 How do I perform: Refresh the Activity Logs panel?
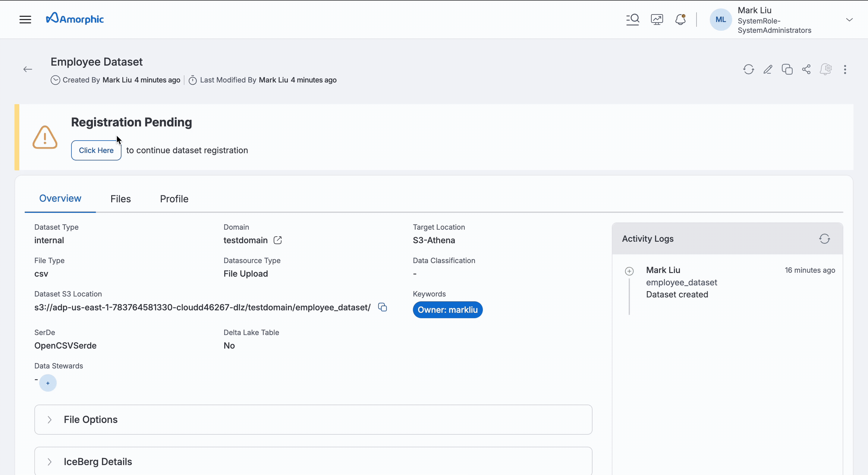[825, 238]
